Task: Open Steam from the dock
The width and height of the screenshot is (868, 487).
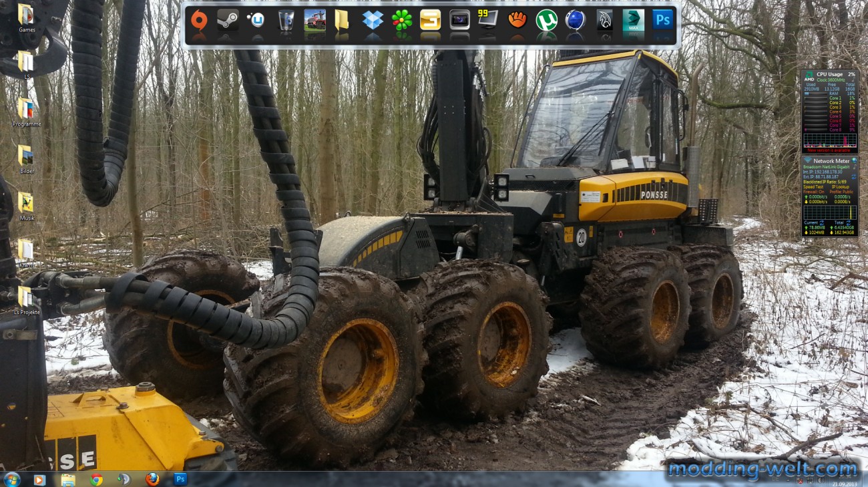Action: (228, 20)
